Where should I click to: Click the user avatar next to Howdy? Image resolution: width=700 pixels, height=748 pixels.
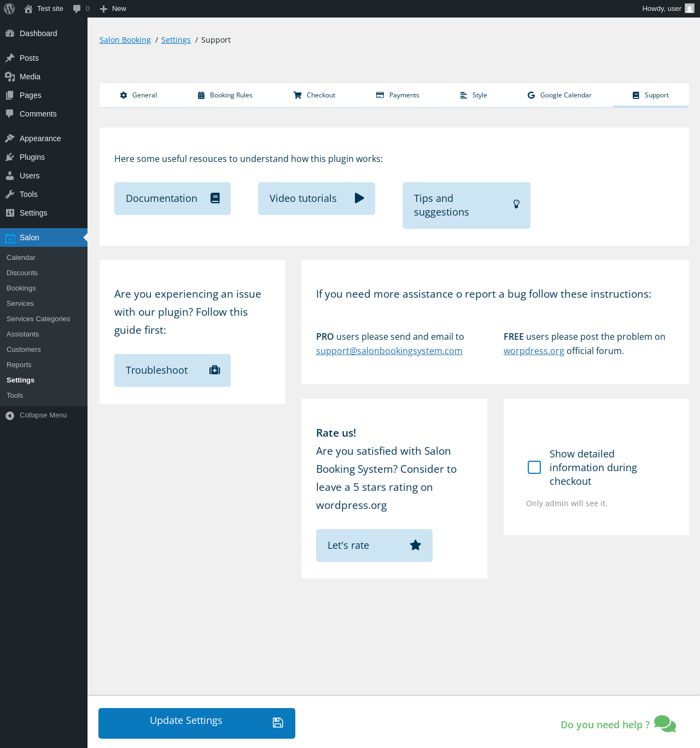(690, 9)
